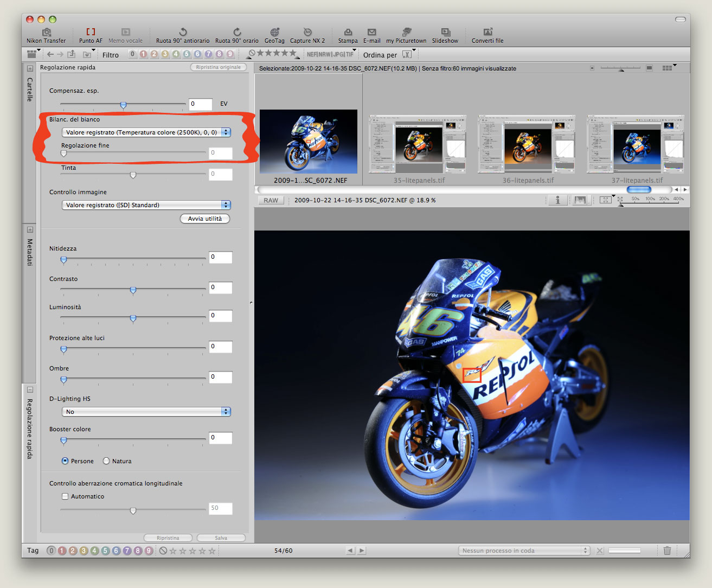Filter by label 0 in Filtro bar
712x588 pixels.
[x=132, y=54]
